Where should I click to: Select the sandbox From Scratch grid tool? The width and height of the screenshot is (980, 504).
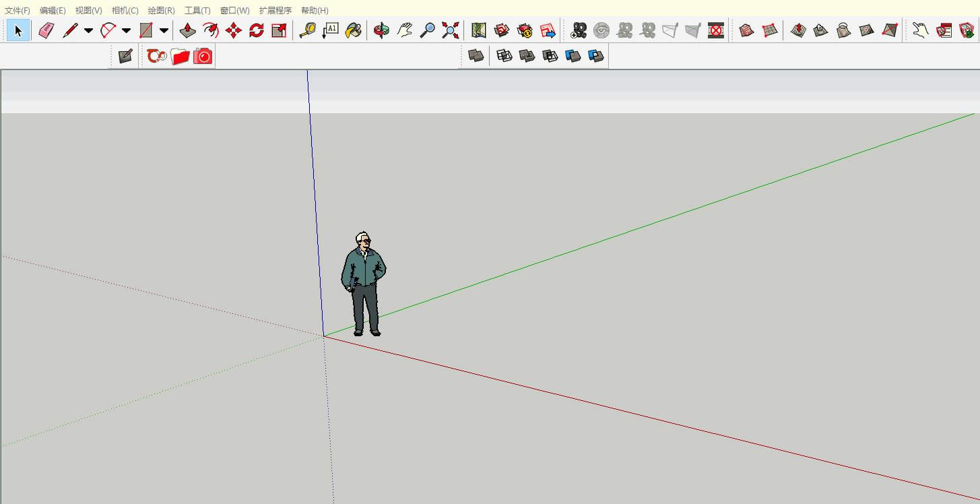pos(770,30)
